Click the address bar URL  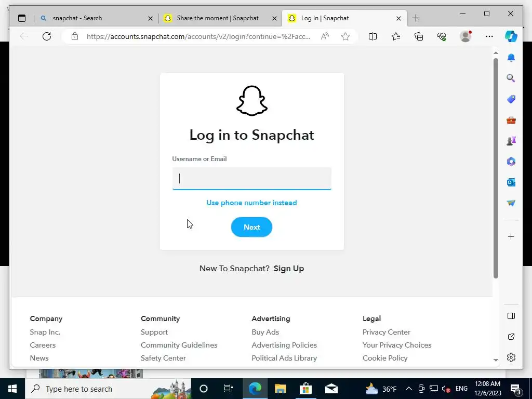tap(198, 36)
